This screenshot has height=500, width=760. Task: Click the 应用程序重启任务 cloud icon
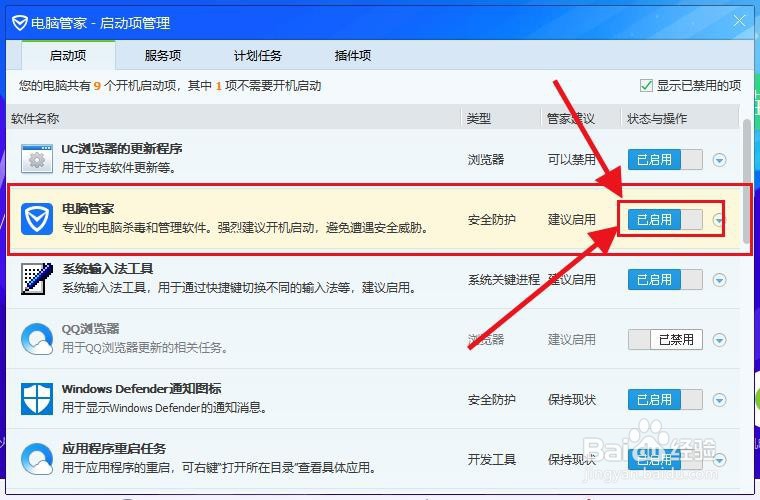37,459
